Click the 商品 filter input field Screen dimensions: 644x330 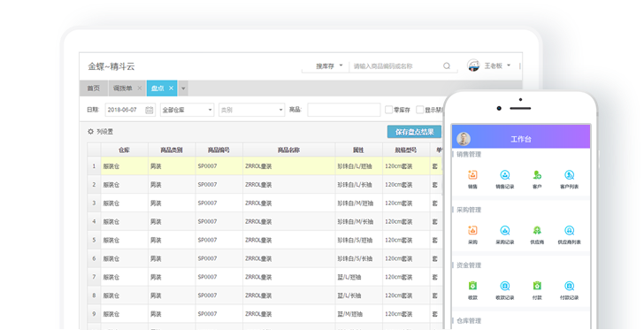coord(344,110)
